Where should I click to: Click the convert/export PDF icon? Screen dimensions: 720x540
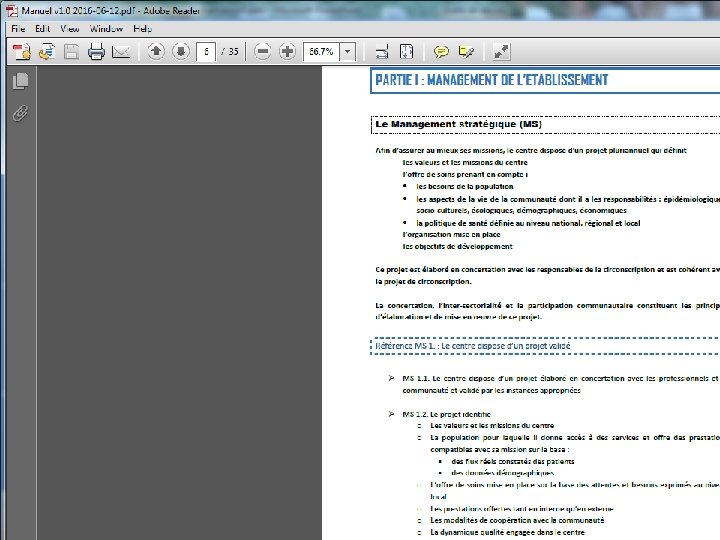tap(47, 51)
